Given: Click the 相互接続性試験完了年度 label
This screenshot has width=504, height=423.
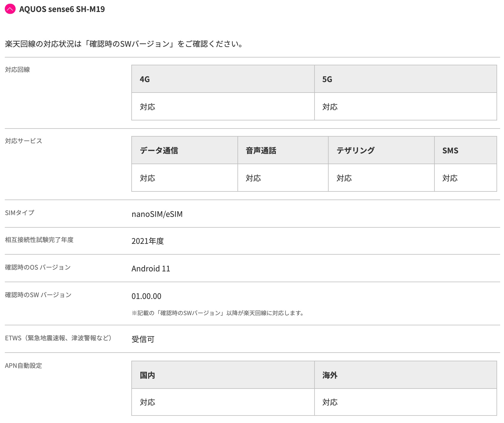Looking at the screenshot, I should [39, 240].
